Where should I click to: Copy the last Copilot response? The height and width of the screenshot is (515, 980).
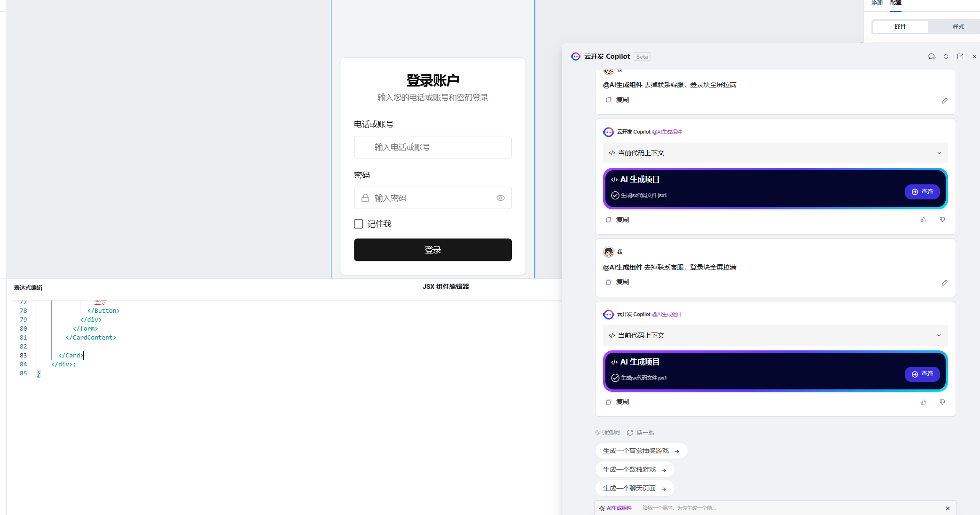click(618, 402)
